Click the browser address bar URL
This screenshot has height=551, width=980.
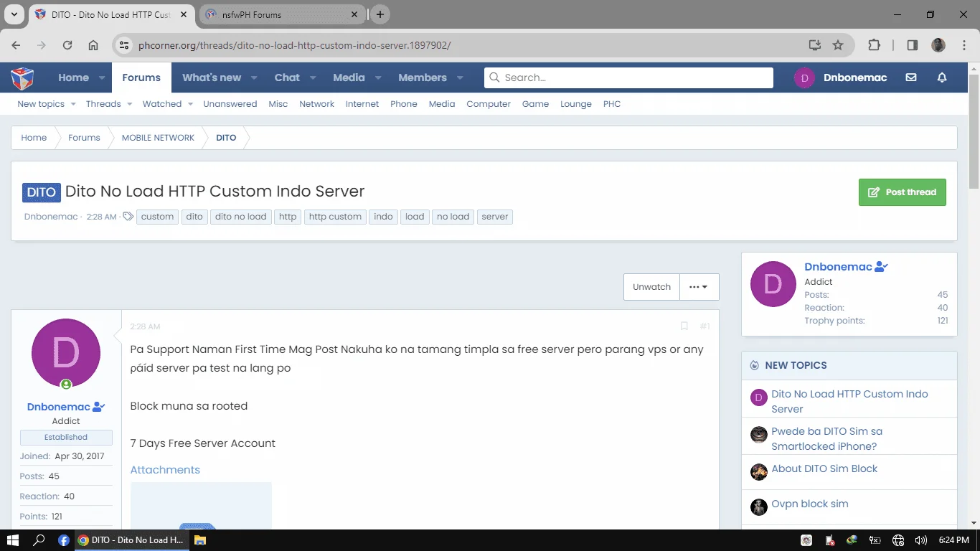294,45
